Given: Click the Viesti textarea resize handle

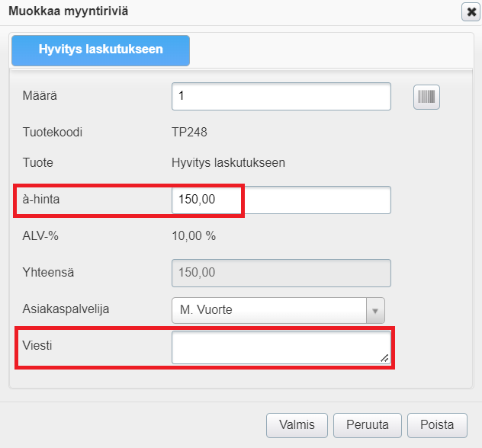Looking at the screenshot, I should point(384,358).
